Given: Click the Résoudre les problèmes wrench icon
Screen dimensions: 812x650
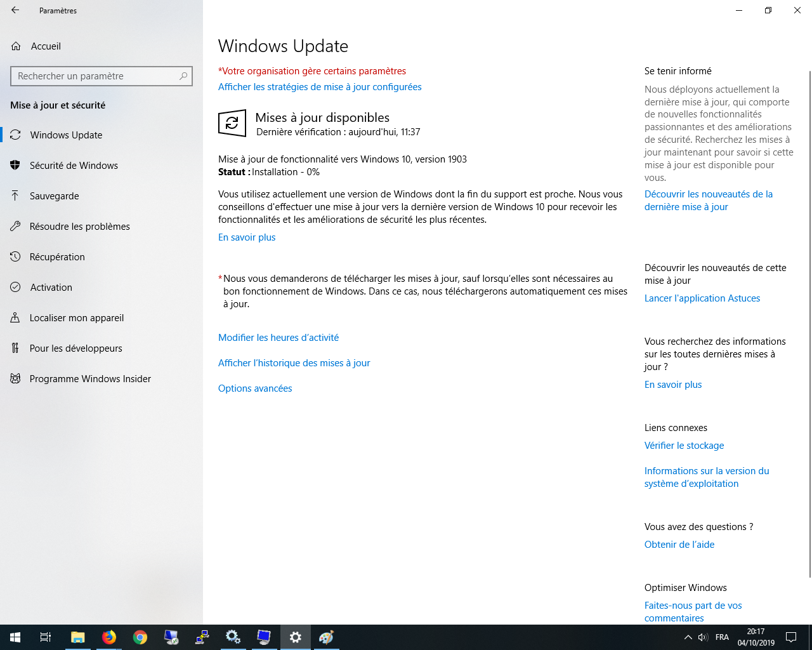Looking at the screenshot, I should 16,226.
